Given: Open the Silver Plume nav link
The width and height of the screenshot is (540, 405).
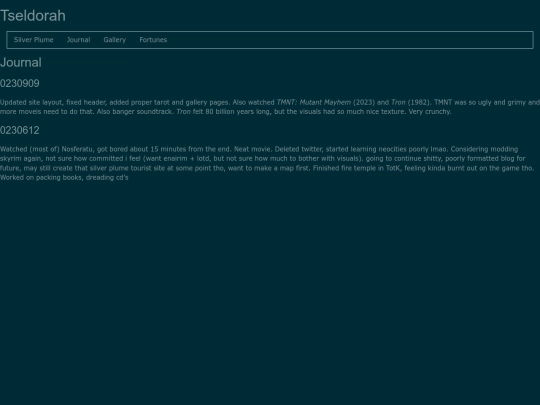Looking at the screenshot, I should click(x=33, y=40).
